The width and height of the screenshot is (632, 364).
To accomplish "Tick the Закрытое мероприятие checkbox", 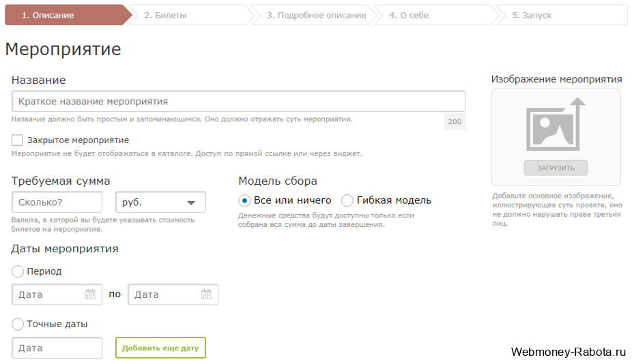I will pyautogui.click(x=17, y=140).
